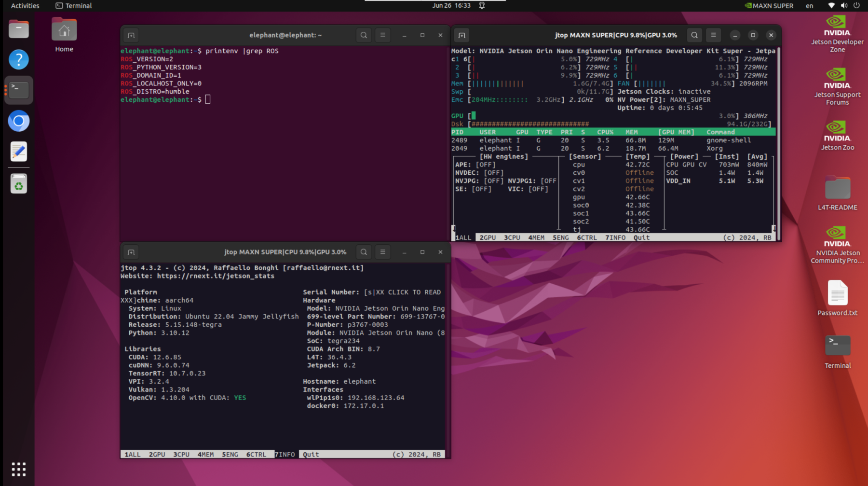Click the PID column header in jtop process table
868x486 pixels.
(x=457, y=132)
